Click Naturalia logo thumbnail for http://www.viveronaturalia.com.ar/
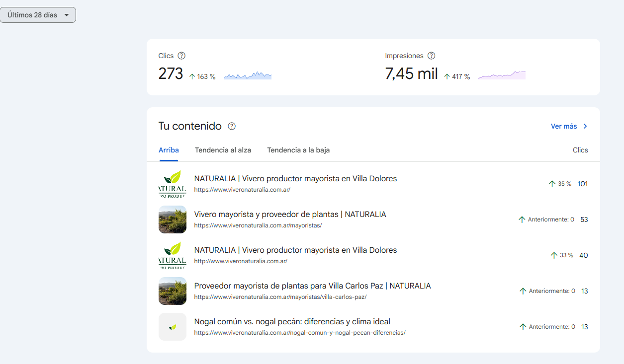Screen dimensions: 624x364 (x=173, y=255)
